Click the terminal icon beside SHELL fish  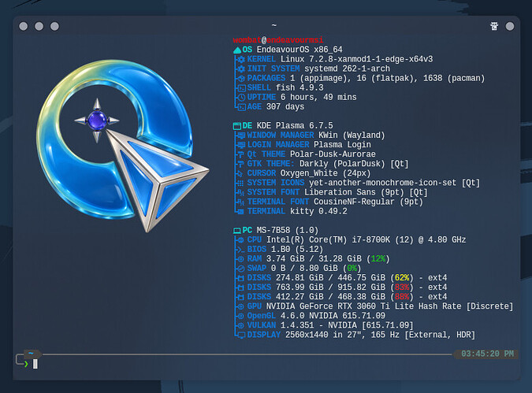[241, 88]
